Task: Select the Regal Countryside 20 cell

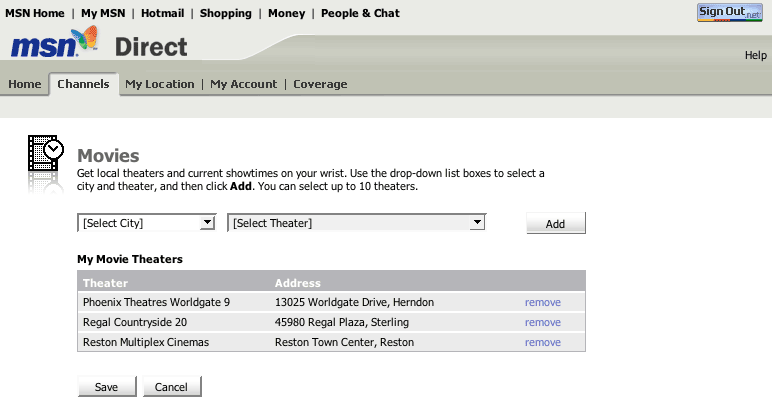Action: point(135,322)
